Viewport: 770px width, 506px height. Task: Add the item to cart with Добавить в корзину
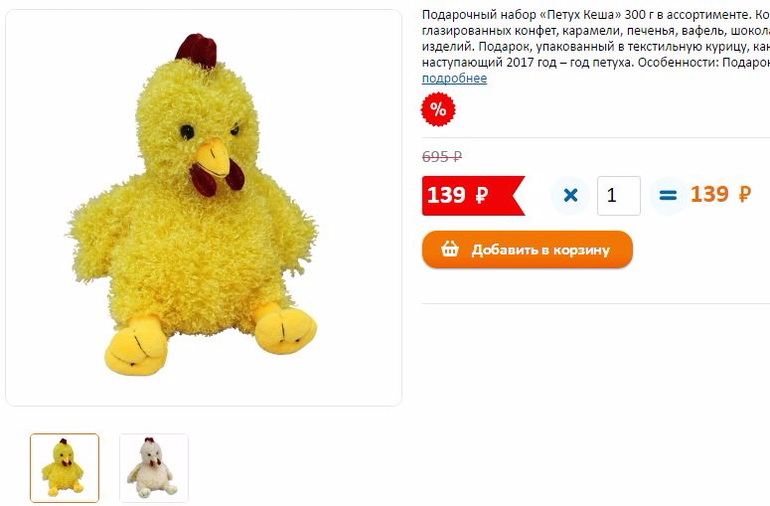coord(527,250)
